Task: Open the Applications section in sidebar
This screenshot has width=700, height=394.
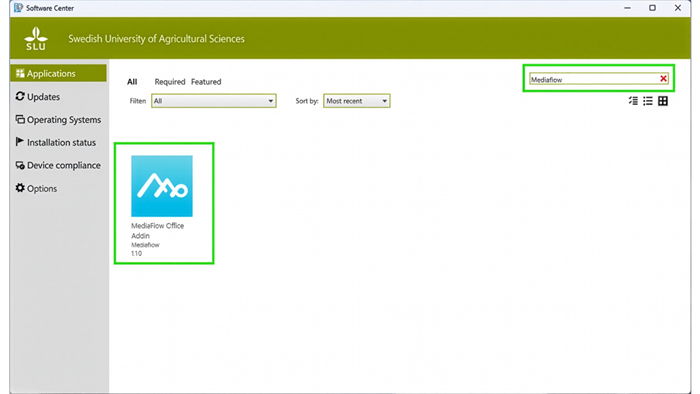Action: click(58, 73)
